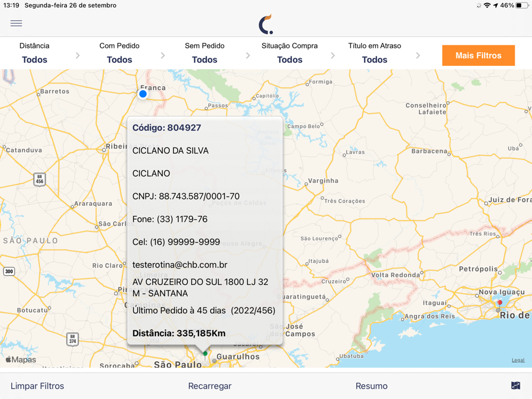This screenshot has height=399, width=532.
Task: Tap the BR 456 highway shield
Action: tap(40, 179)
